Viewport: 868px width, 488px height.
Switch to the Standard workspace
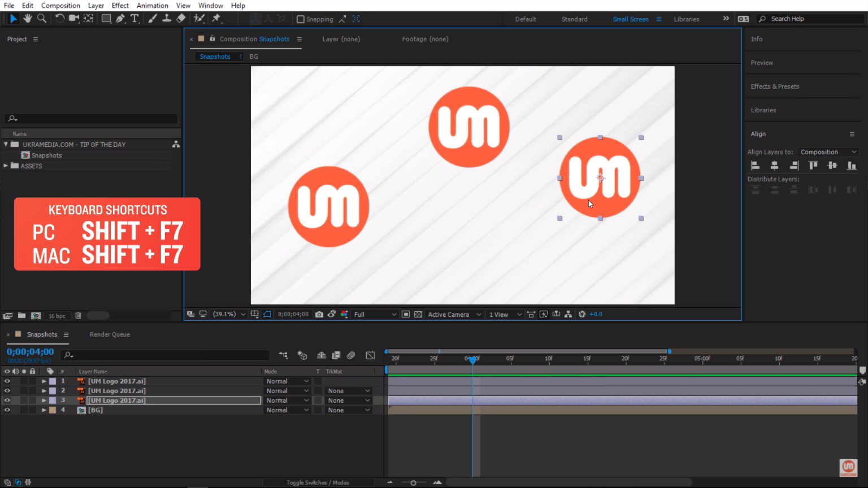pos(574,19)
